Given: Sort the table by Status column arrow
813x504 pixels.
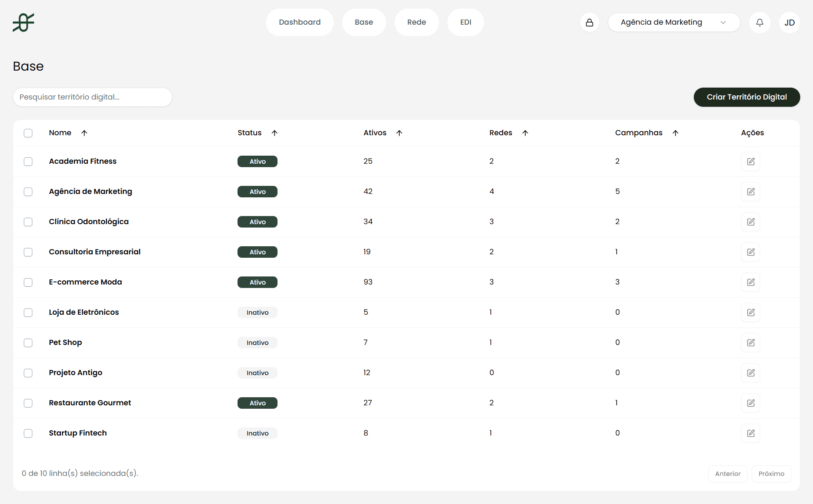Looking at the screenshot, I should click(x=275, y=133).
